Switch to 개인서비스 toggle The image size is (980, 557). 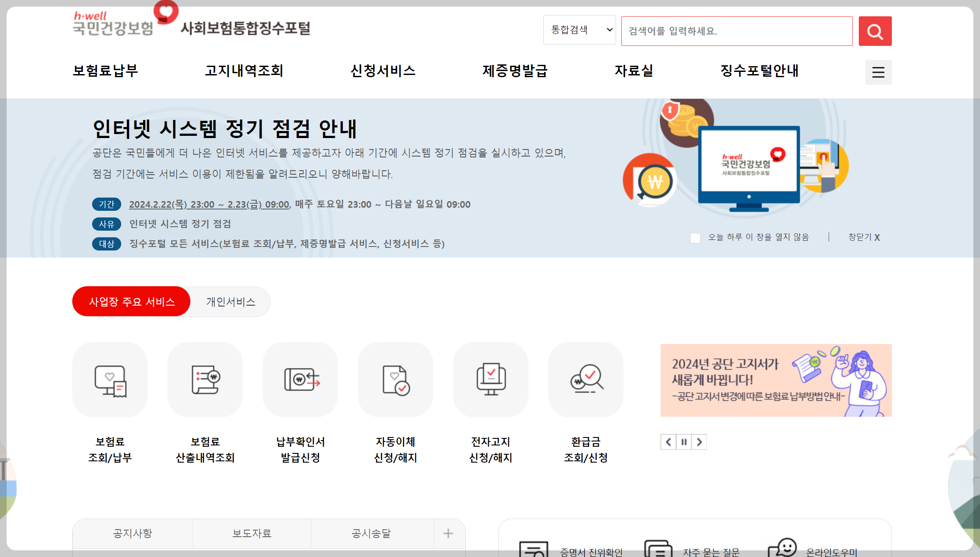pos(230,302)
